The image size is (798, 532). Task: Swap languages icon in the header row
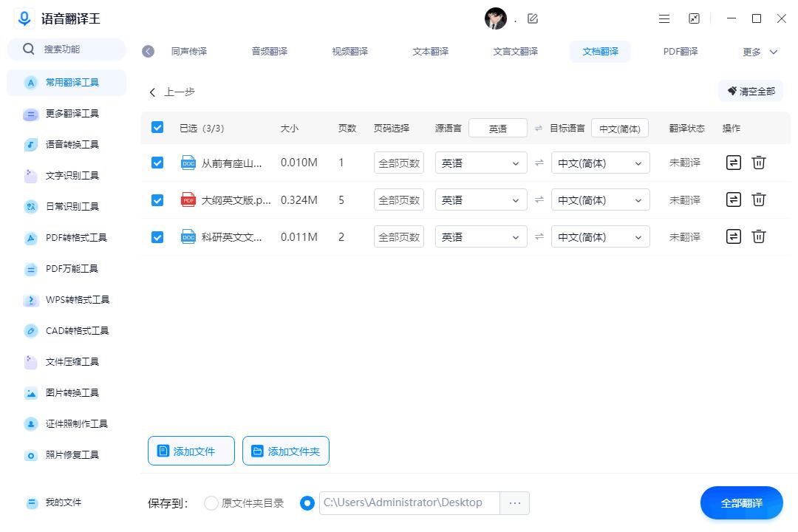[539, 129]
